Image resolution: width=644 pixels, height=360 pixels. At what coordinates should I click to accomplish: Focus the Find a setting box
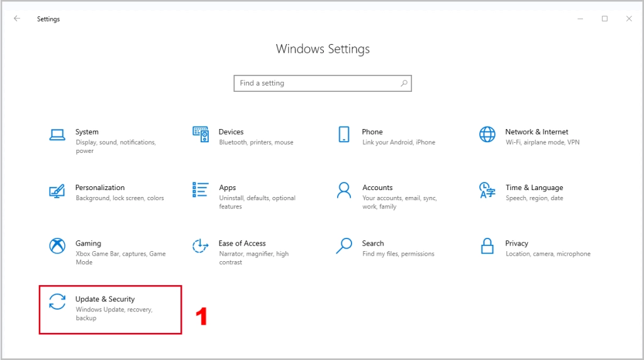(323, 83)
